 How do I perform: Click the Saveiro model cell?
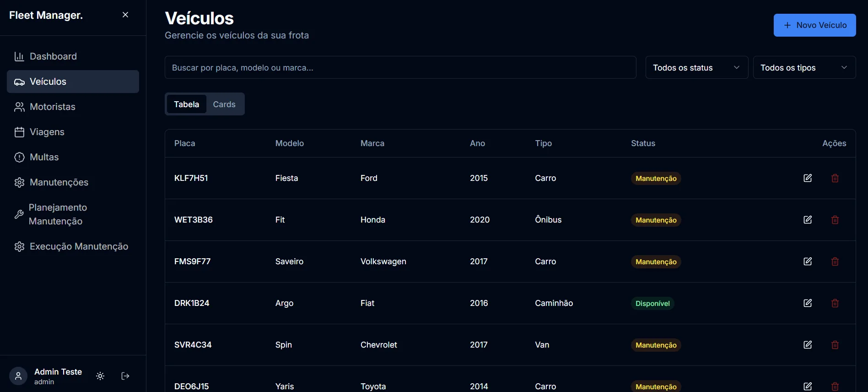(x=290, y=261)
